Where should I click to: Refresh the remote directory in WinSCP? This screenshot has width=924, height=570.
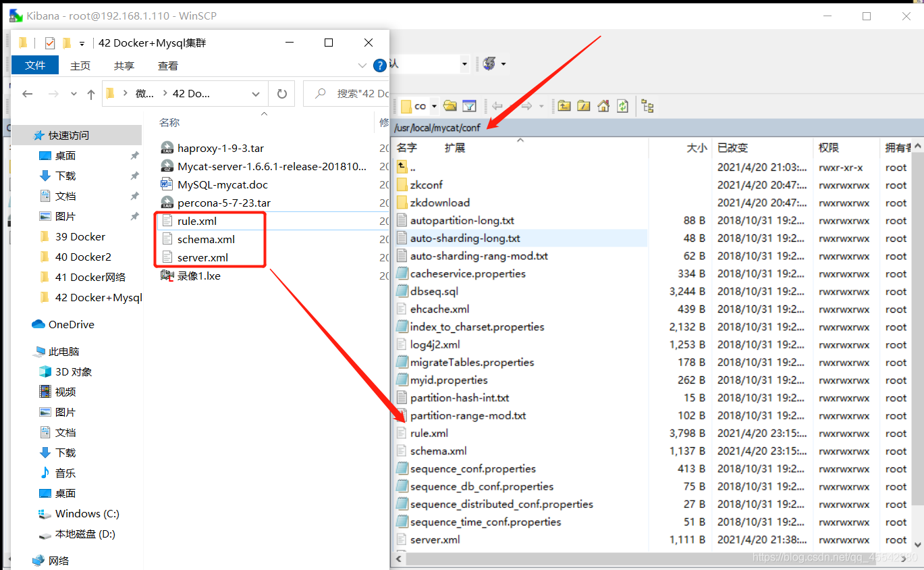click(x=622, y=106)
